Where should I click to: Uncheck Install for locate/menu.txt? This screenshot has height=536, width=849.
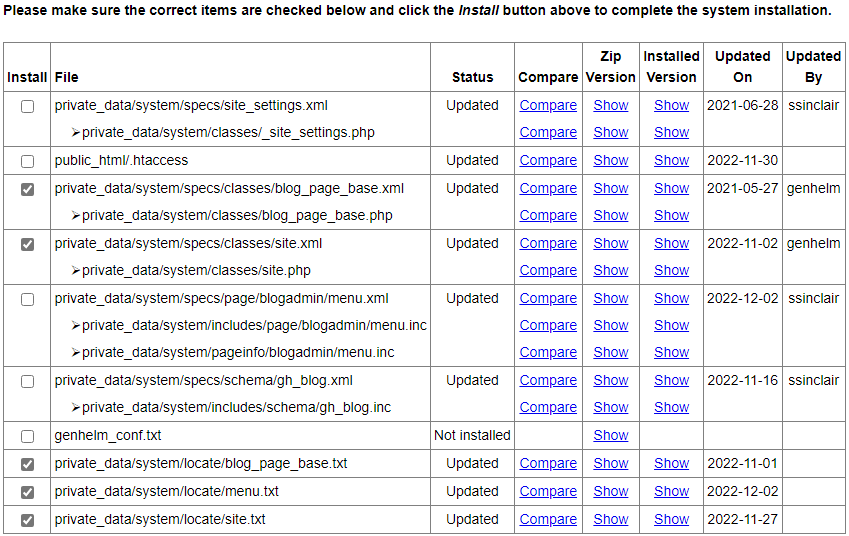(x=27, y=492)
